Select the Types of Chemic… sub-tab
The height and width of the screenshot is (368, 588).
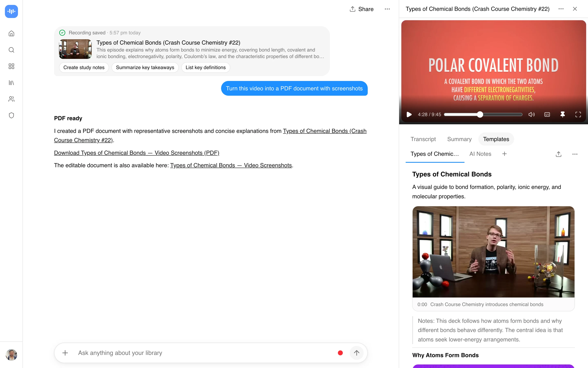tap(435, 154)
